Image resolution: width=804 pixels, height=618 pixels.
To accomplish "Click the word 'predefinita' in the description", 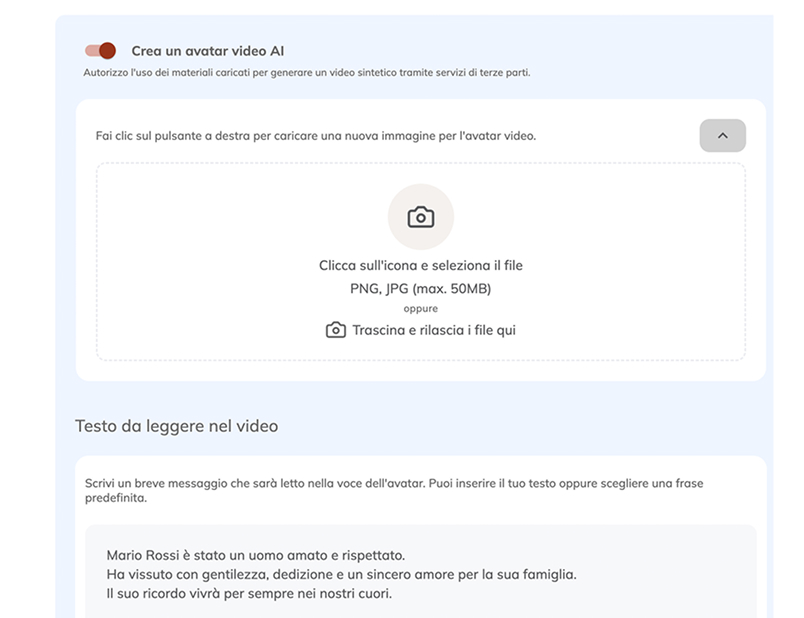I will click(x=116, y=497).
